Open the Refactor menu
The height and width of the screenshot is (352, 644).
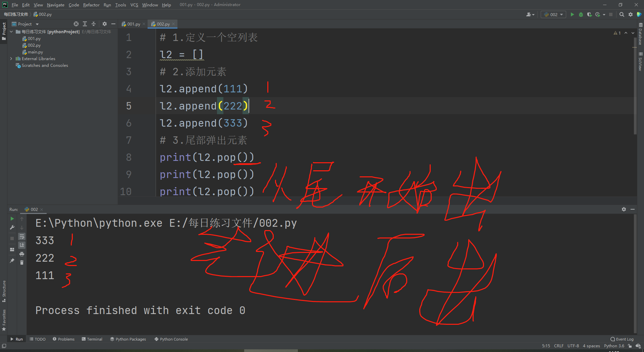(x=91, y=5)
